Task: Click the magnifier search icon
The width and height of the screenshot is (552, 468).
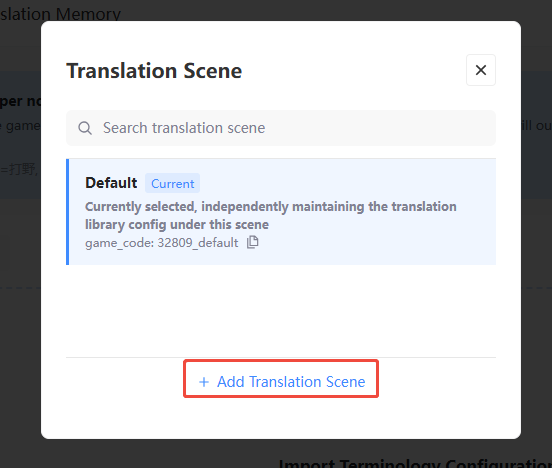Action: coord(85,128)
